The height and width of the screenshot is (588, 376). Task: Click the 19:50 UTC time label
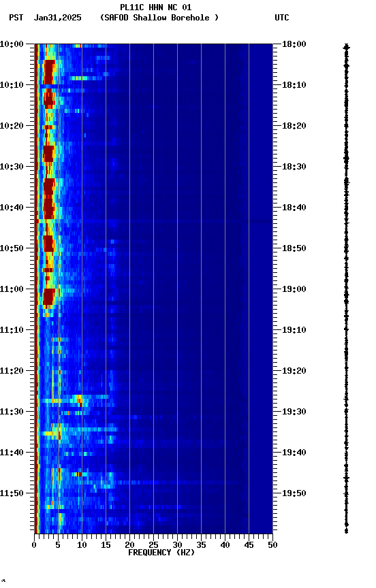click(294, 494)
